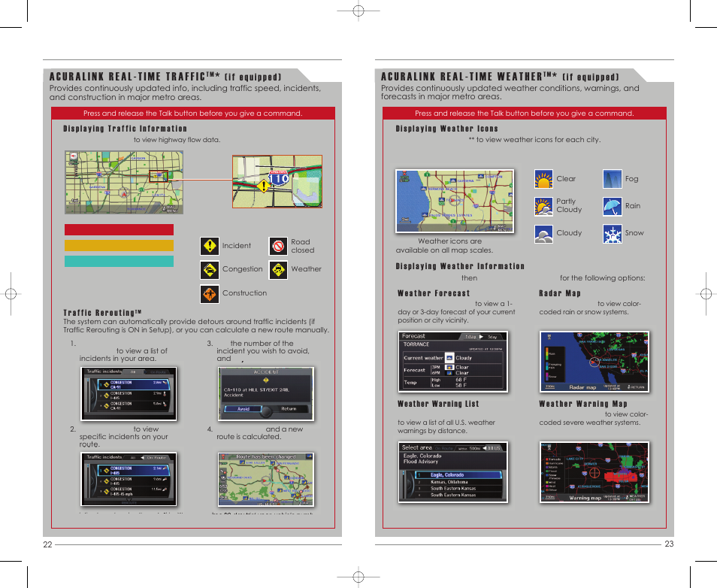717x588 pixels.
Task: Select the Cloudy weather icon
Action: [543, 234]
